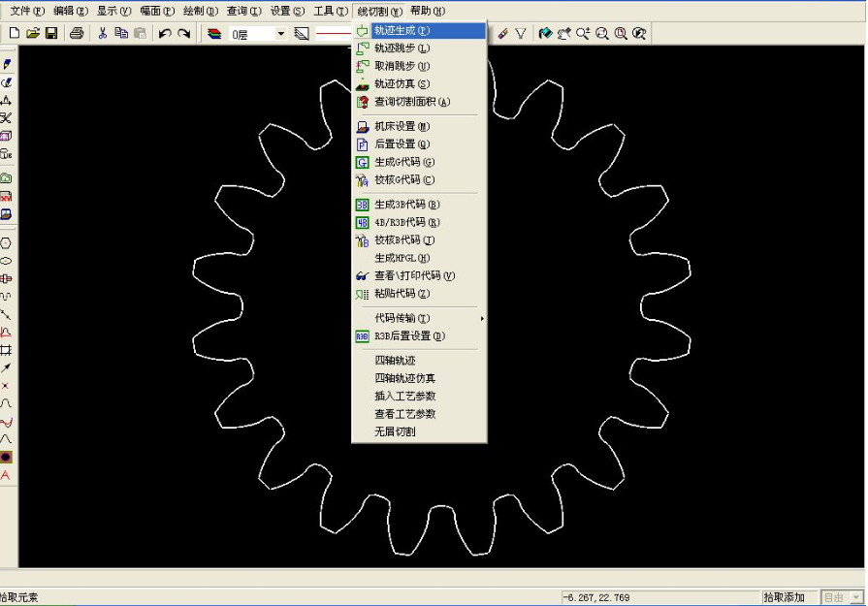The image size is (868, 606).
Task: Click the brush icon in the top toolbar
Action: pos(502,34)
